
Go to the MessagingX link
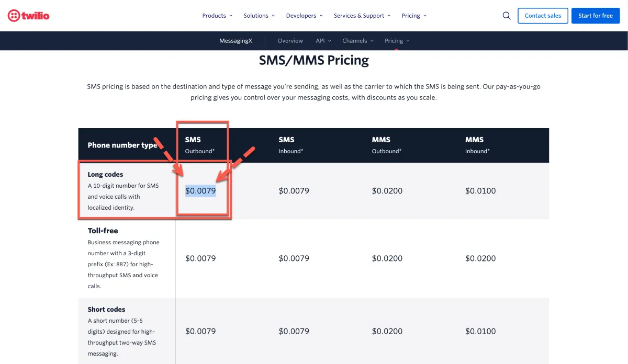coord(235,41)
